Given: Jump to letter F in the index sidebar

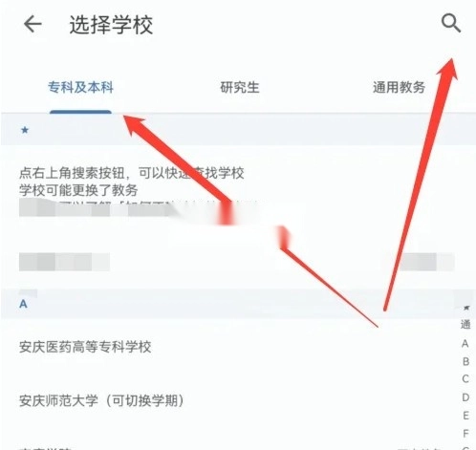Looking at the screenshot, I should click(465, 434).
